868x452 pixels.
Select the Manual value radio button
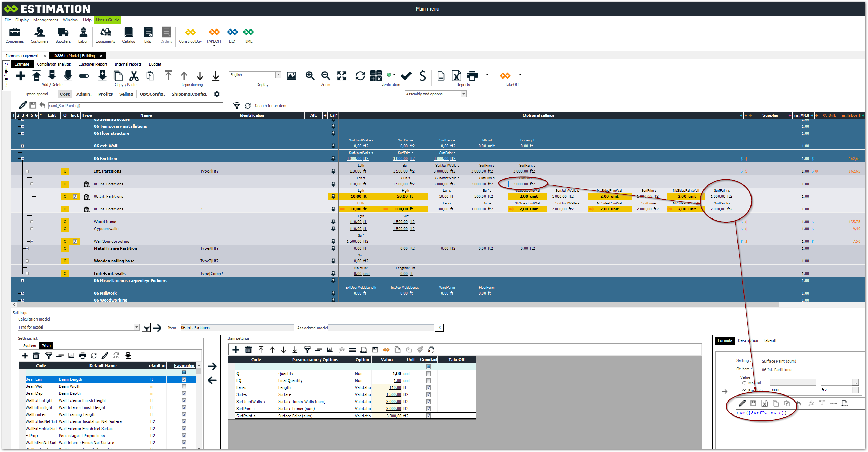pos(744,383)
